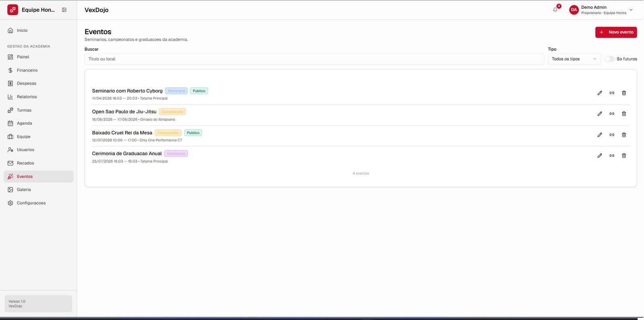Click the DA user avatar
This screenshot has width=644, height=320.
pyautogui.click(x=574, y=10)
